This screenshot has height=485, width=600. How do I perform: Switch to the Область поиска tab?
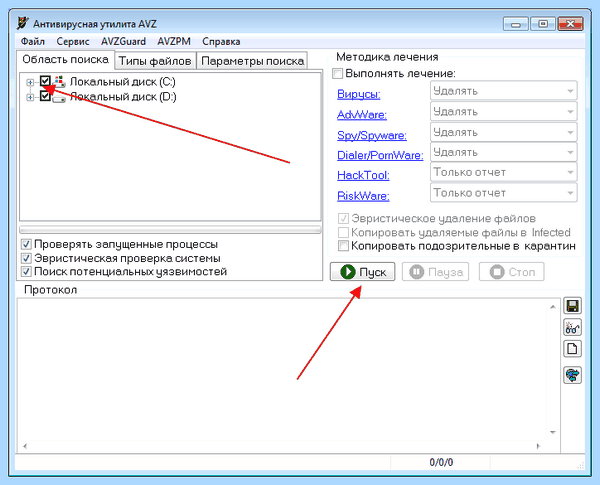tap(65, 60)
